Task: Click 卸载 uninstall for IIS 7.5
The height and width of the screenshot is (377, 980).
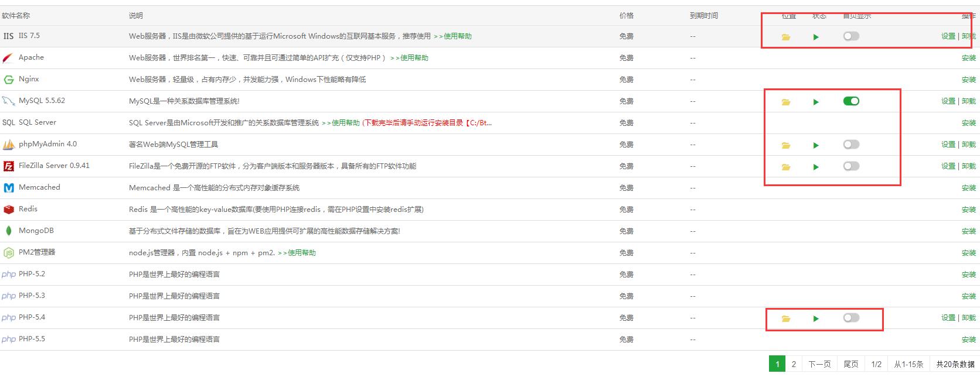Action: [968, 36]
